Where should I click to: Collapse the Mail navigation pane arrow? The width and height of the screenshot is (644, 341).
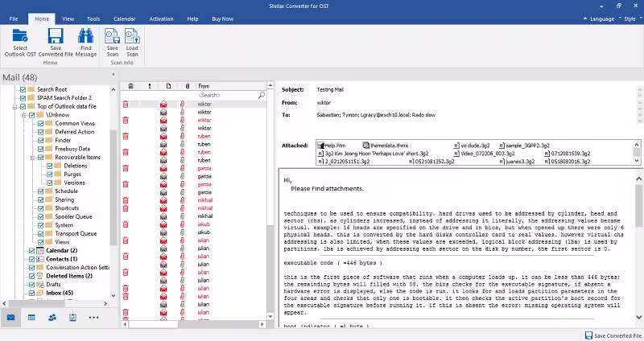pos(114,75)
